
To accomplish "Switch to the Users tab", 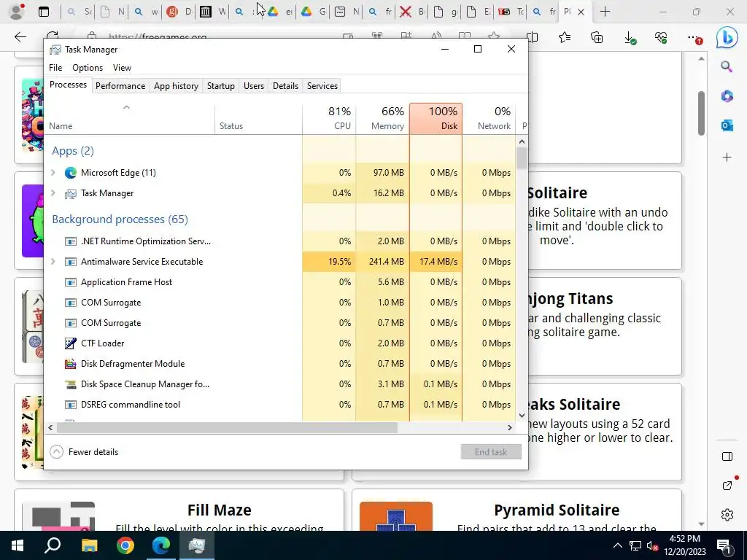I will pyautogui.click(x=253, y=86).
